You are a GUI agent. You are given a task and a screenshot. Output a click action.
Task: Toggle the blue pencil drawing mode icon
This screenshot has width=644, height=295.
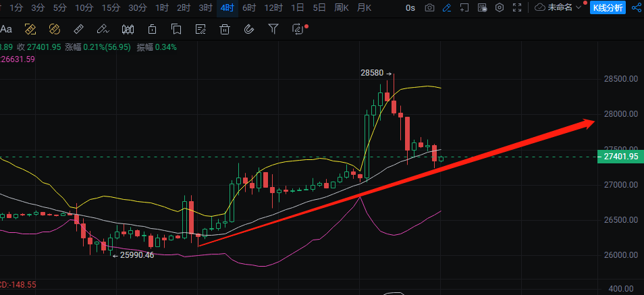447,7
